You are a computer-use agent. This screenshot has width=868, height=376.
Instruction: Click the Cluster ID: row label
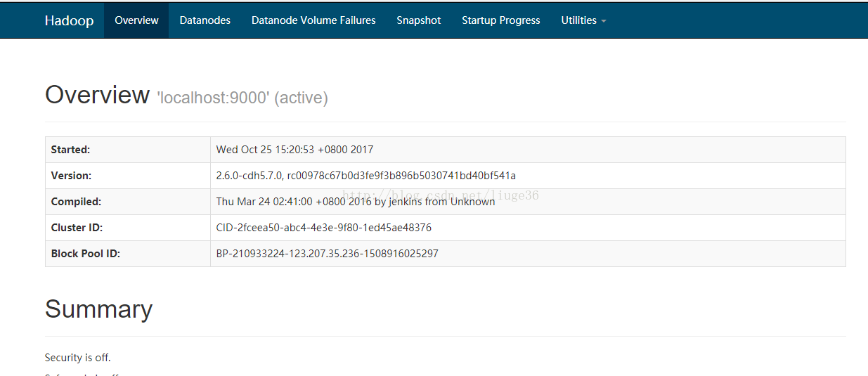click(77, 228)
